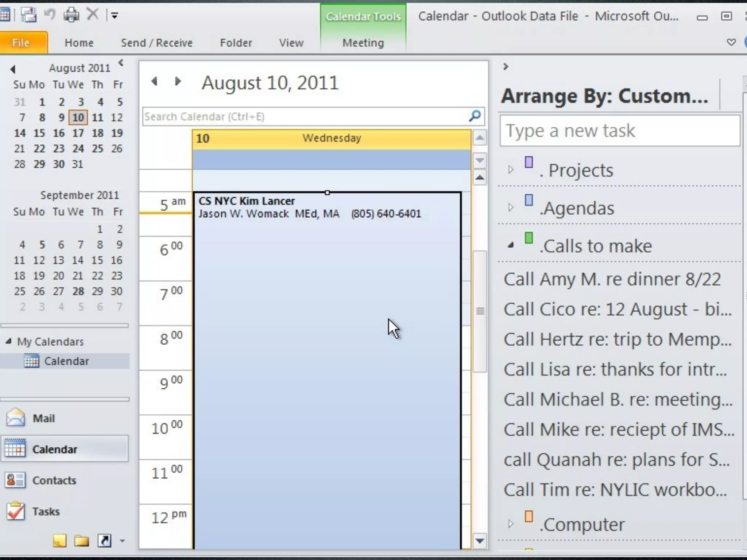Expand the .Projects task group
Screen dimensions: 747x560
(511, 170)
